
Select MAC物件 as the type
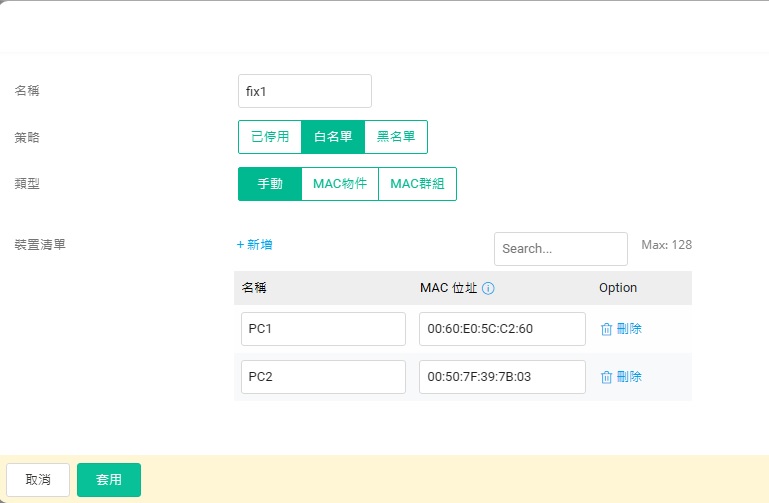coord(340,184)
